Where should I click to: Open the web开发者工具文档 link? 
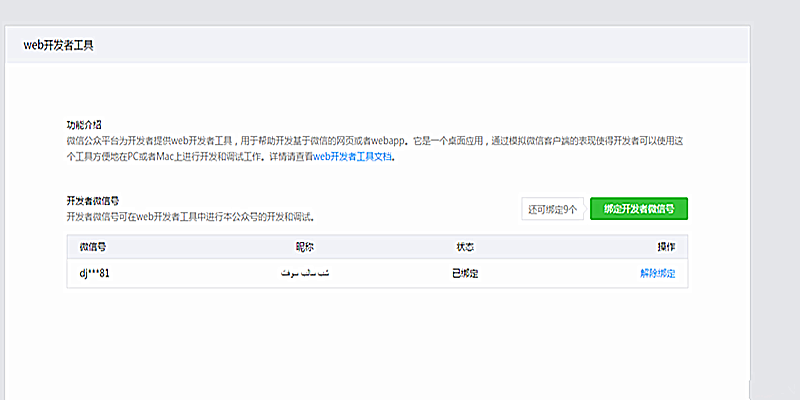353,157
